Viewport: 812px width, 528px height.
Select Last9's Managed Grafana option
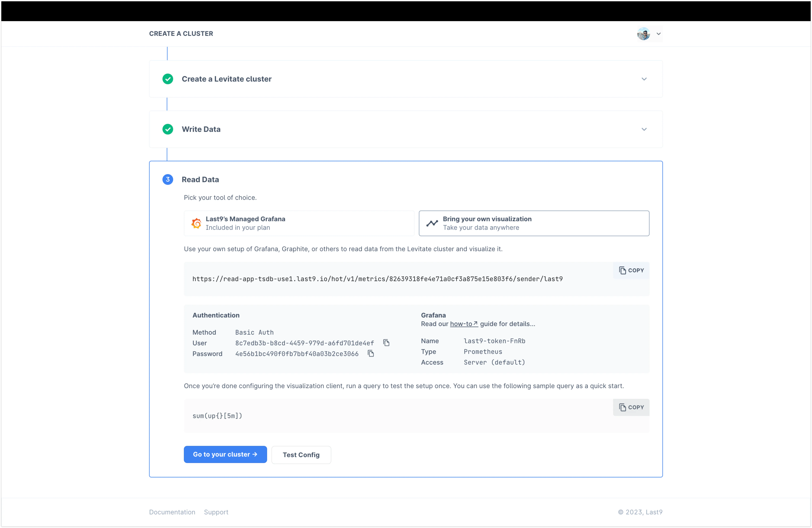click(x=299, y=223)
